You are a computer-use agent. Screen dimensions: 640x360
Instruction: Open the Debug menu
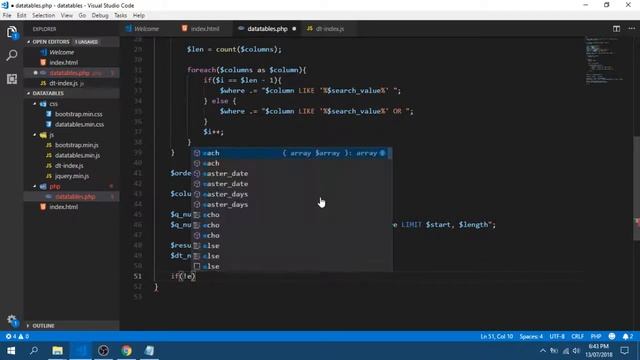100,15
